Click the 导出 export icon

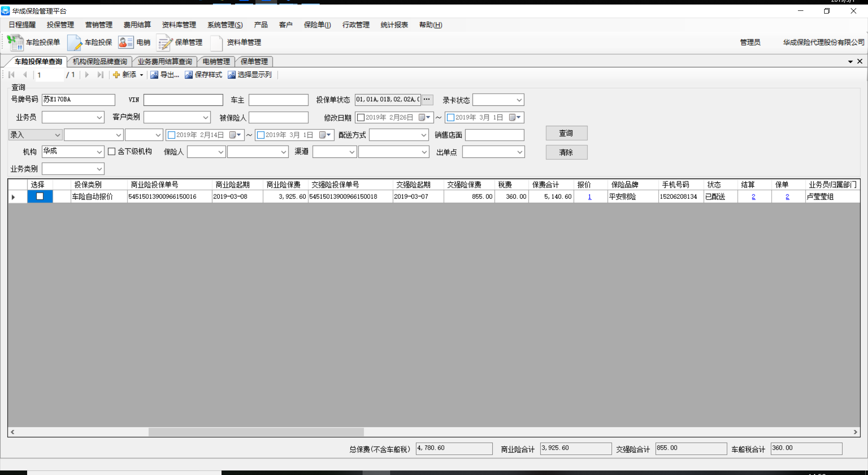click(155, 75)
